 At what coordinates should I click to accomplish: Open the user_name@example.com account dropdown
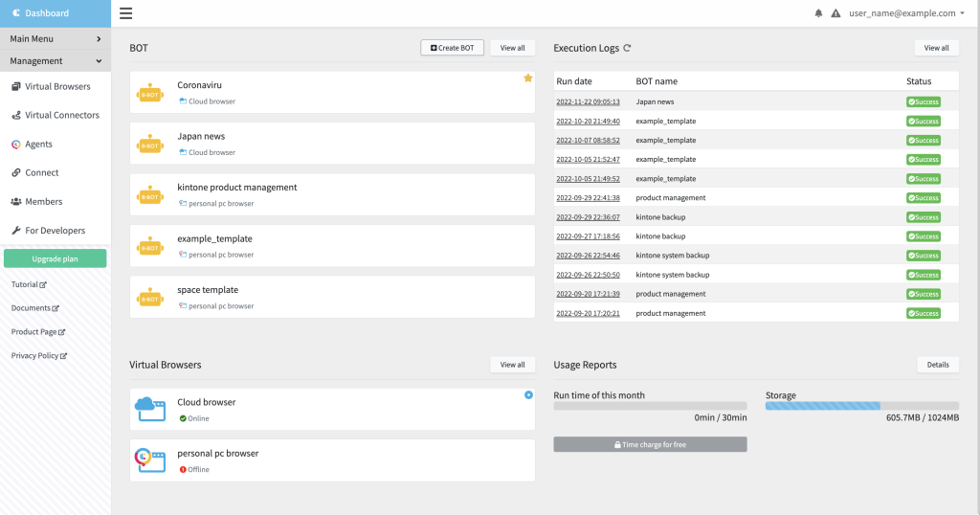click(906, 13)
